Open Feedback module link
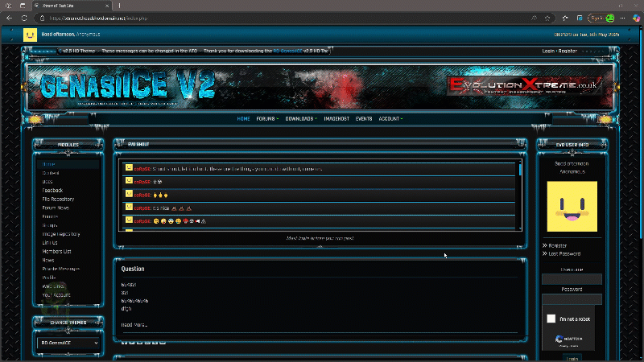The width and height of the screenshot is (644, 362). click(x=52, y=191)
